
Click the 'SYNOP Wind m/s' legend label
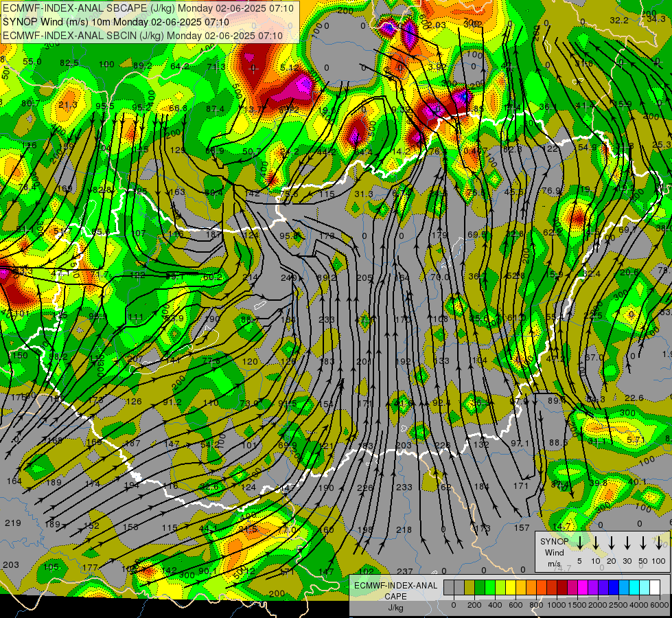[x=554, y=552]
